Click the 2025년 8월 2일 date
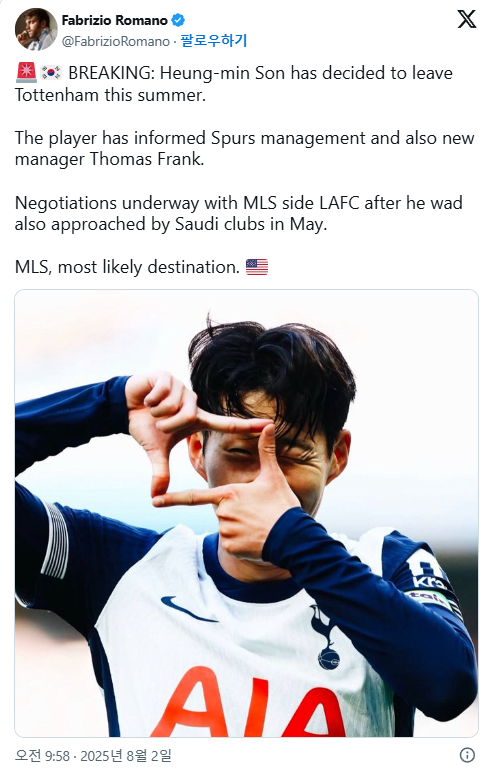This screenshot has width=489, height=771. [126, 755]
